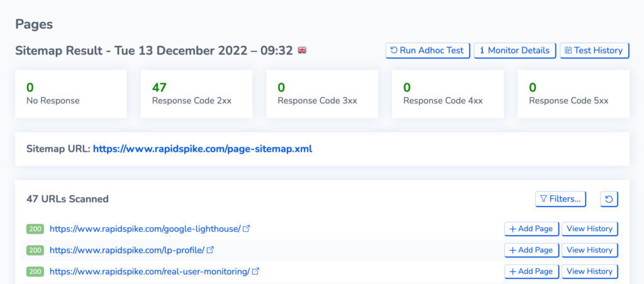View History for the google-lighthouse row
Viewport: 644px width, 284px height.
(590, 229)
